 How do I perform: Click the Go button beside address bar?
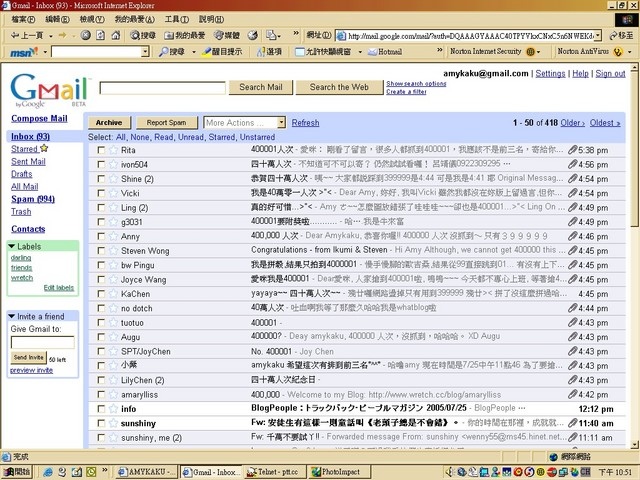(621, 36)
